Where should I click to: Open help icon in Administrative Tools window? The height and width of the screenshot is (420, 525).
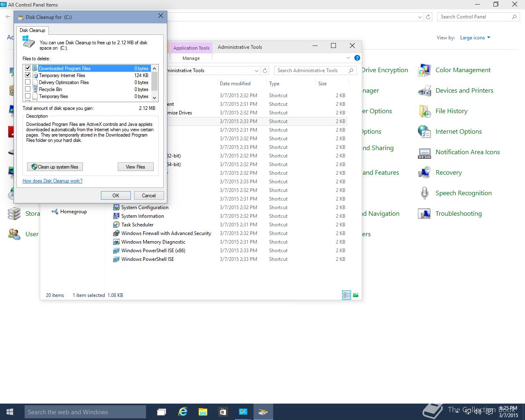357,58
